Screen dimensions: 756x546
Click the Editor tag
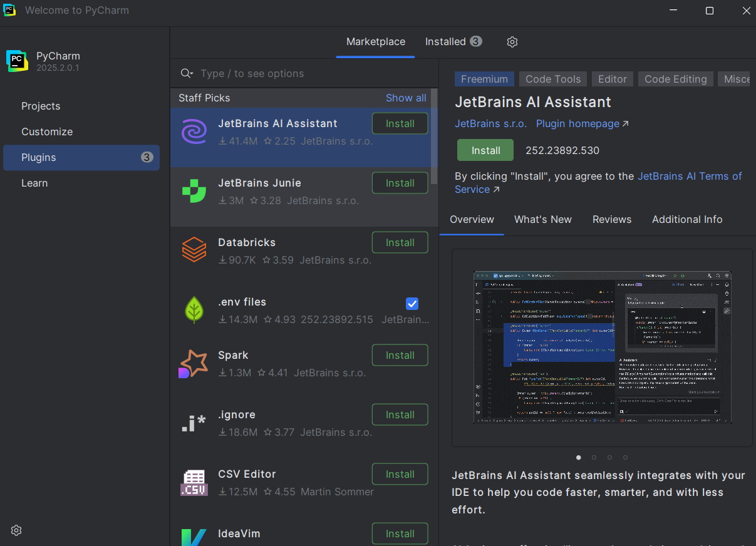coord(612,79)
